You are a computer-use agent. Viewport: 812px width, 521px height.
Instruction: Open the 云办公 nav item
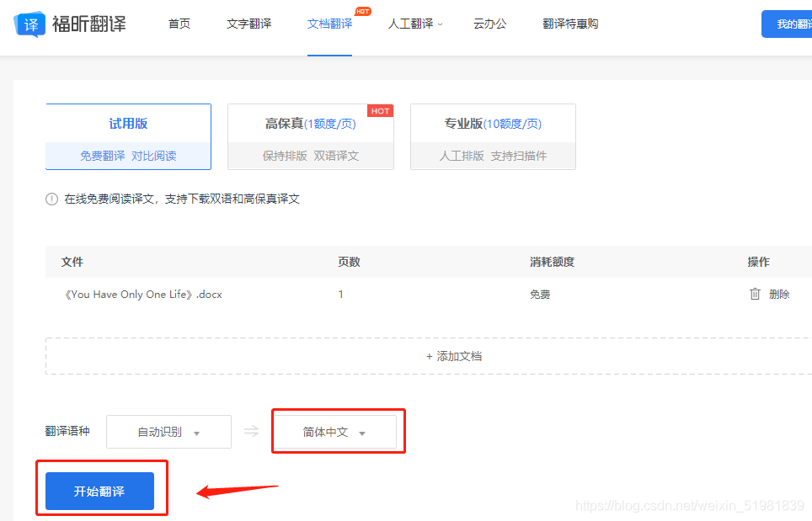click(490, 24)
